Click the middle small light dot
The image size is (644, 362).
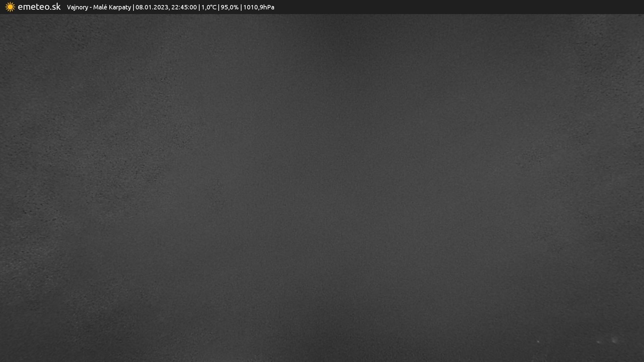pos(599,342)
